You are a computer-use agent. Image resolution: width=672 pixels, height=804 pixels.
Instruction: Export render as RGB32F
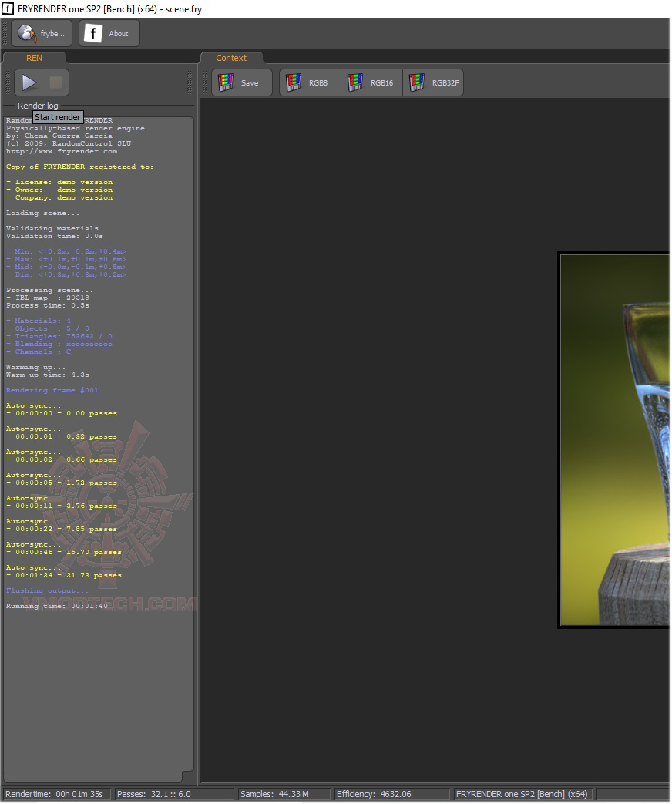pos(433,82)
